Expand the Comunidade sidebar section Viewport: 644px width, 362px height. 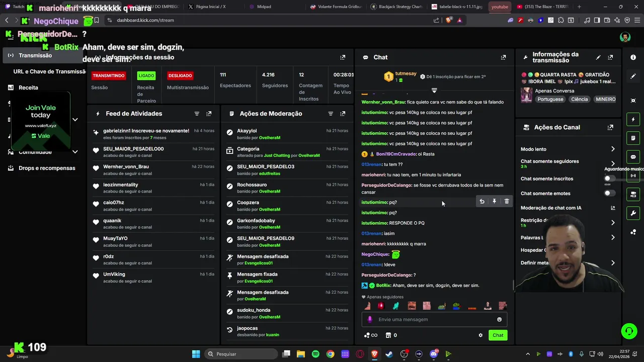point(75,152)
